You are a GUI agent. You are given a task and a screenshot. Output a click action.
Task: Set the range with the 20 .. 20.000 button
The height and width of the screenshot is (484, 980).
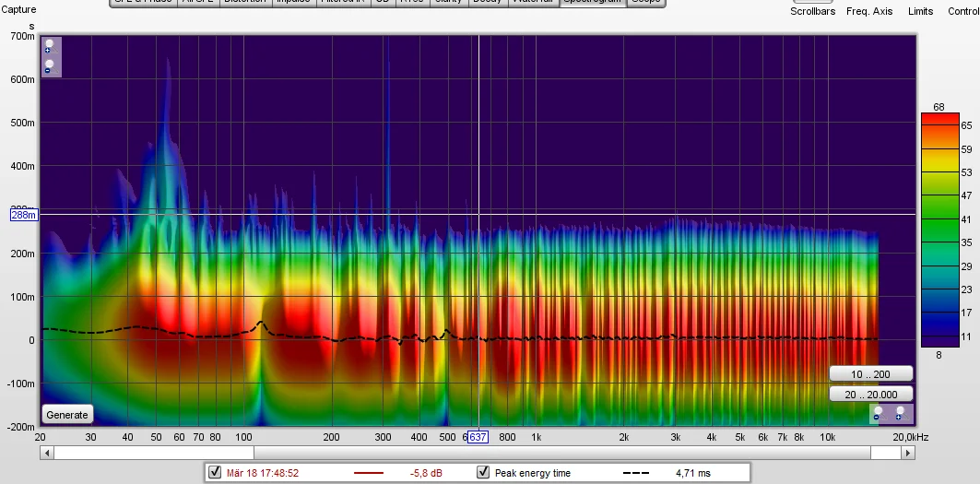pyautogui.click(x=870, y=394)
